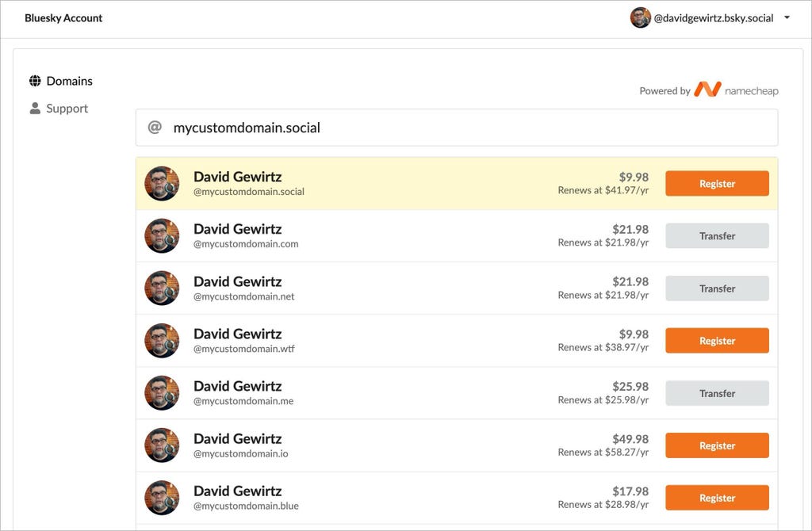This screenshot has height=531, width=812.
Task: Register the mycustomdomain.blue domain
Action: (717, 498)
